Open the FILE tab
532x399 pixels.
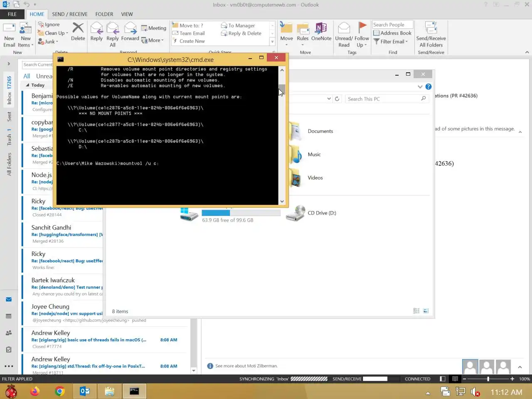[12, 14]
